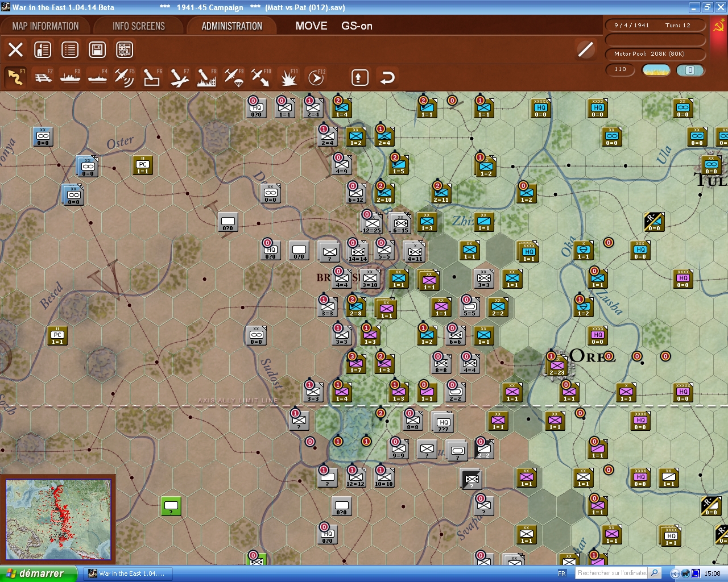Switch to F3 naval transport mode
728x582 pixels.
coord(71,77)
